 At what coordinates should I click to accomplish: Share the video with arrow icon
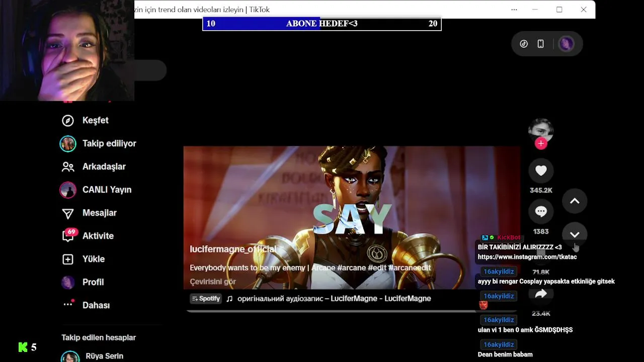point(541,294)
